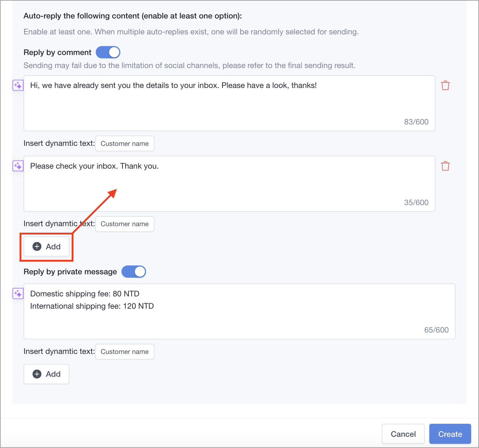The image size is (479, 448).
Task: Click the 'Auto-reply the following content' heading
Action: coord(133,16)
